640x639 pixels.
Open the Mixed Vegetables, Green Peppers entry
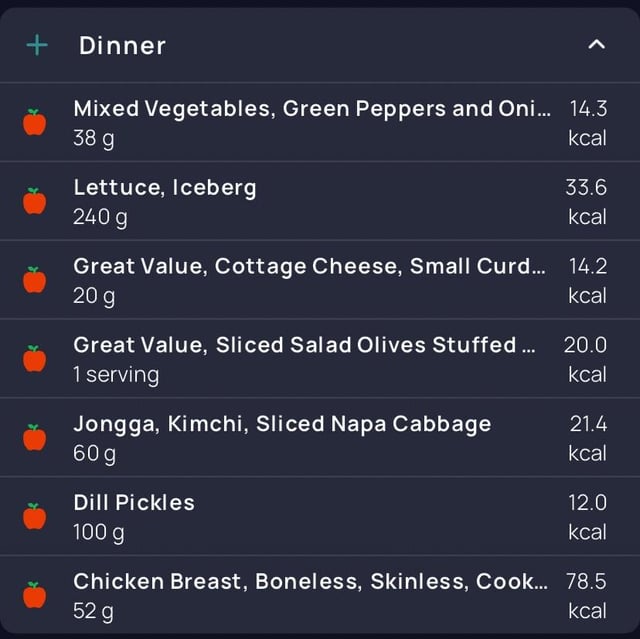tap(320, 122)
